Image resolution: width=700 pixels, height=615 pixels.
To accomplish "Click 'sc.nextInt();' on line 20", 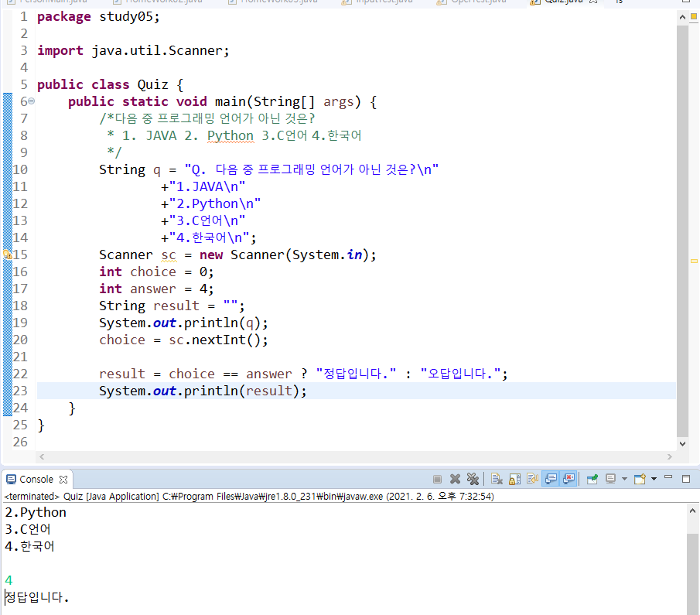I will (218, 340).
